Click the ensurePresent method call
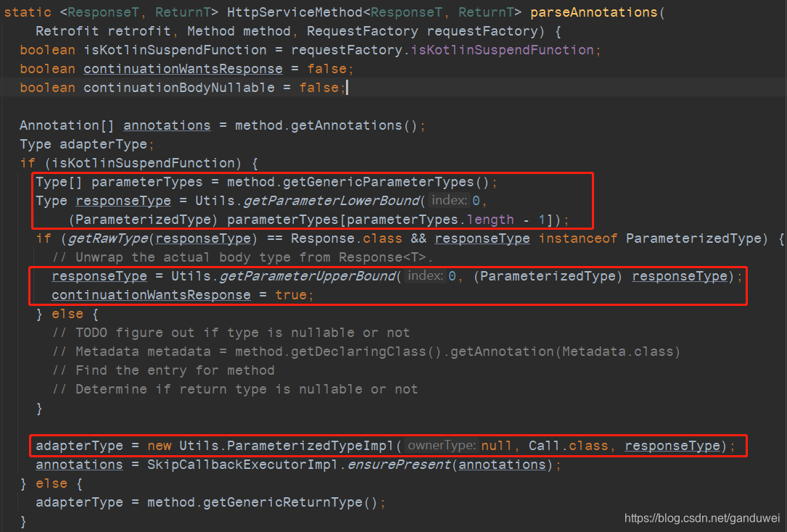 [398, 465]
